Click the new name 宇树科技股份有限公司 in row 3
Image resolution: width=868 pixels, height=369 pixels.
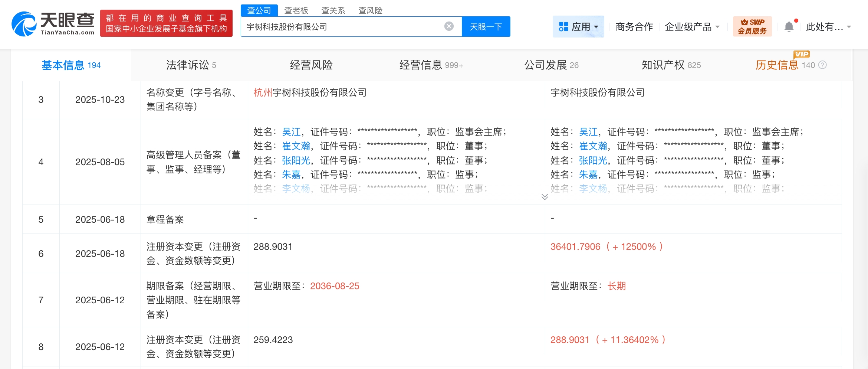[598, 92]
